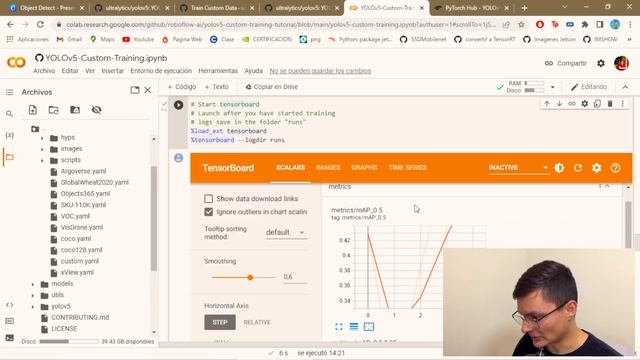Toggle y-axis log scale on mAP chart
Viewport: 640px width, 360px height.
click(x=354, y=327)
